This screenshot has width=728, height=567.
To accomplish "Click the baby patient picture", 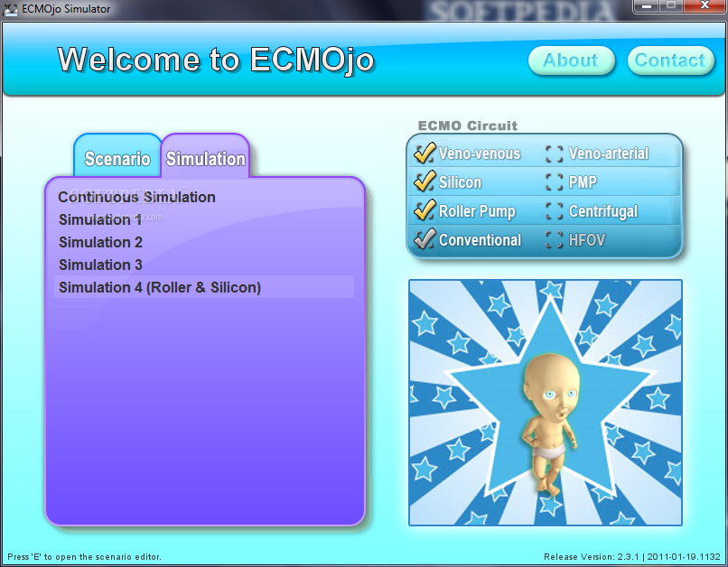I will pyautogui.click(x=545, y=403).
